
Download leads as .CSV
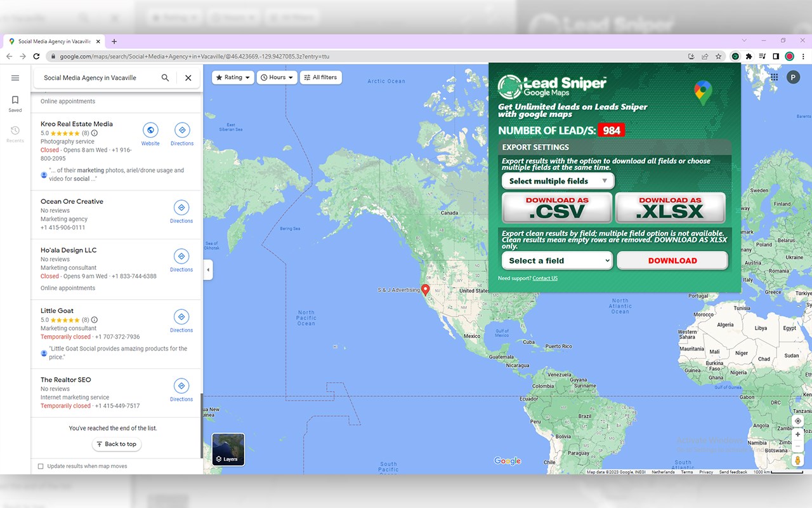(x=557, y=208)
